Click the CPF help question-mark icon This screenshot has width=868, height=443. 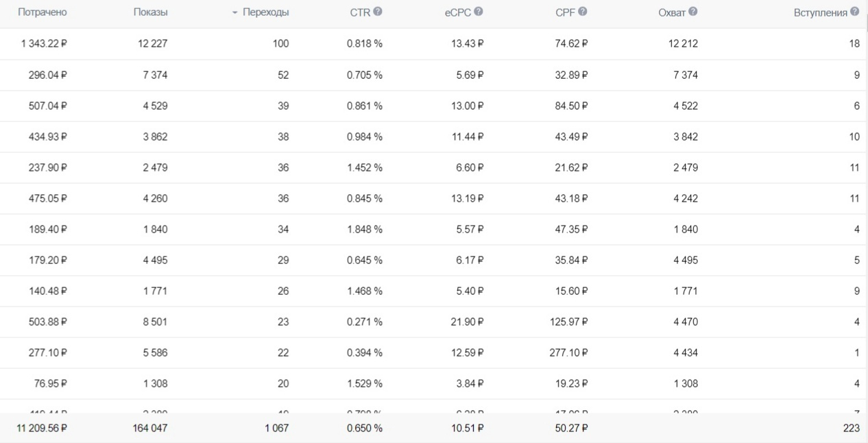tap(583, 12)
